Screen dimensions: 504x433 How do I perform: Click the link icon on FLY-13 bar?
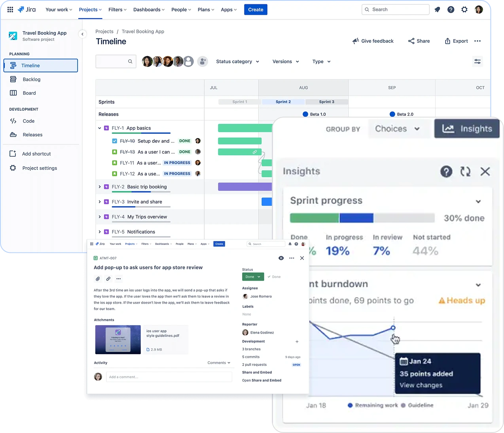pos(255,152)
